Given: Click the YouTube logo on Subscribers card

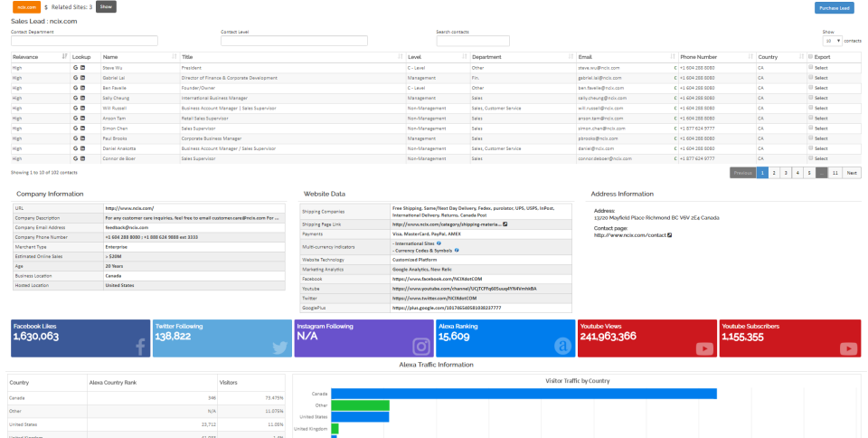Looking at the screenshot, I should [x=848, y=348].
